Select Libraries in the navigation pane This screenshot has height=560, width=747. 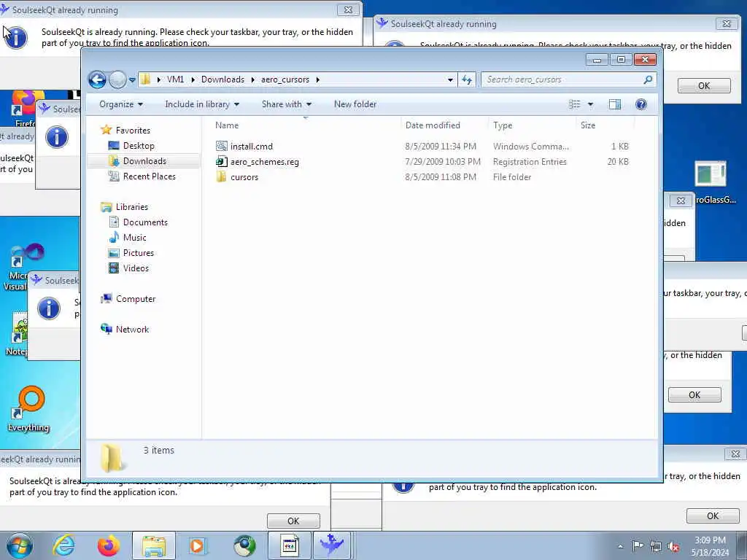point(131,207)
